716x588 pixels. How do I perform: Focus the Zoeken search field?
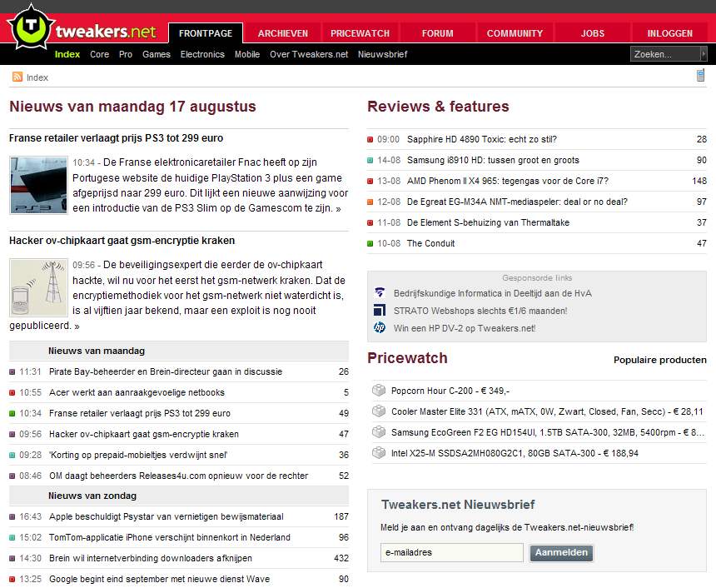(665, 54)
